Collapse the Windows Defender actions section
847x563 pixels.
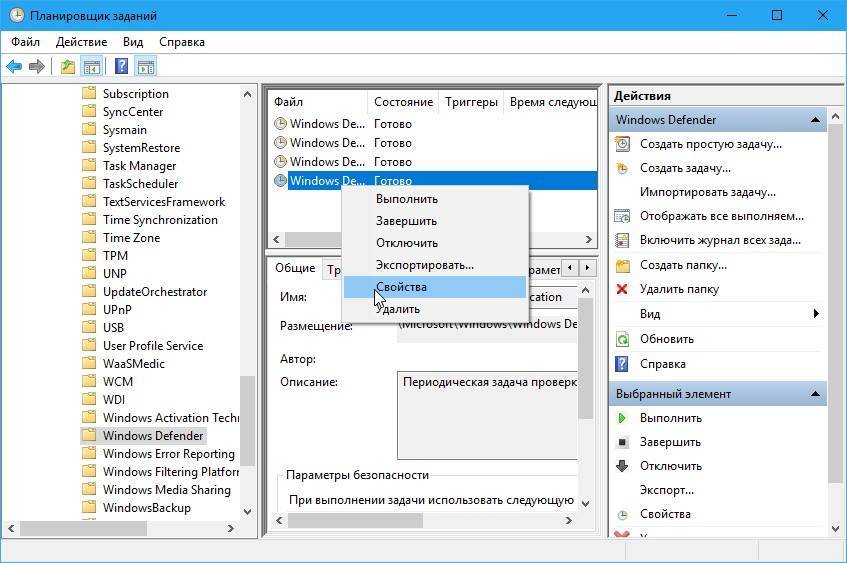(x=815, y=120)
